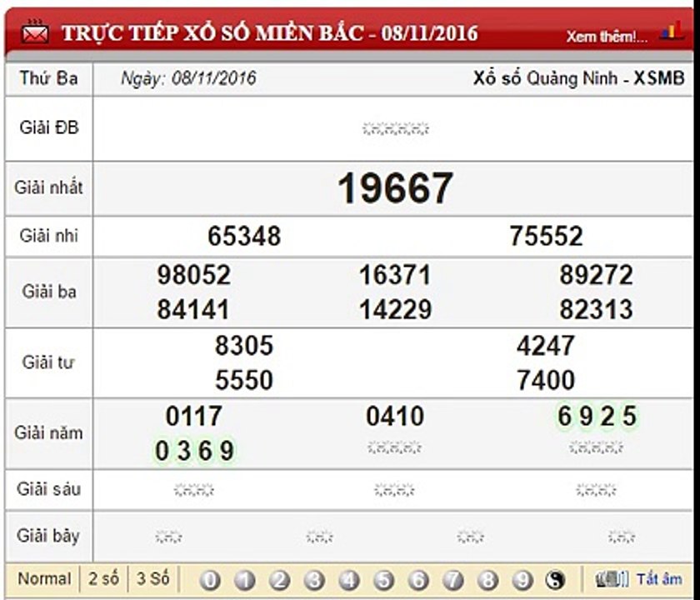Image resolution: width=700 pixels, height=600 pixels.
Task: Click the Giải ĐB row label
Action: pyautogui.click(x=49, y=127)
